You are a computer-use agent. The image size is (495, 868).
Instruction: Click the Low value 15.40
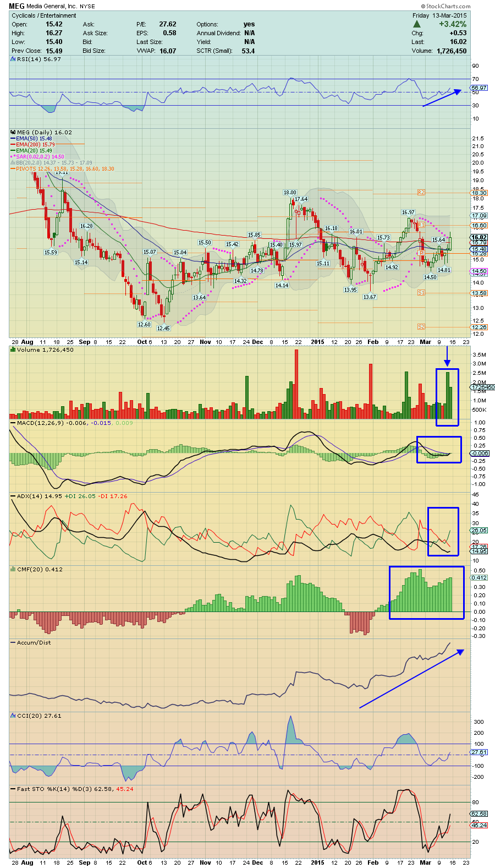point(54,42)
